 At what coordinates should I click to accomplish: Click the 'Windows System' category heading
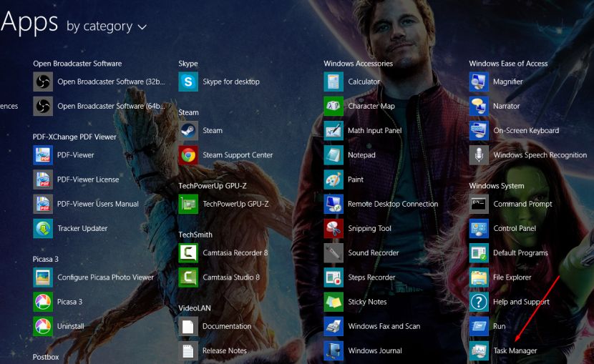496,186
